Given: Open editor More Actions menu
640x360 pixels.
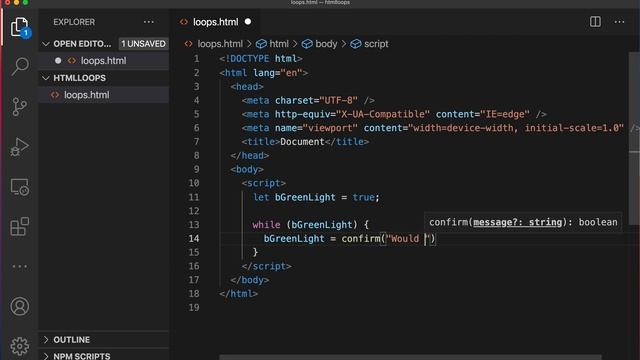Looking at the screenshot, I should (x=619, y=22).
